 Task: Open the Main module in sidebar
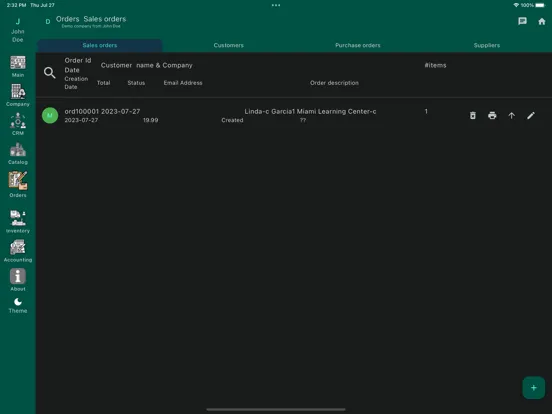tap(18, 67)
